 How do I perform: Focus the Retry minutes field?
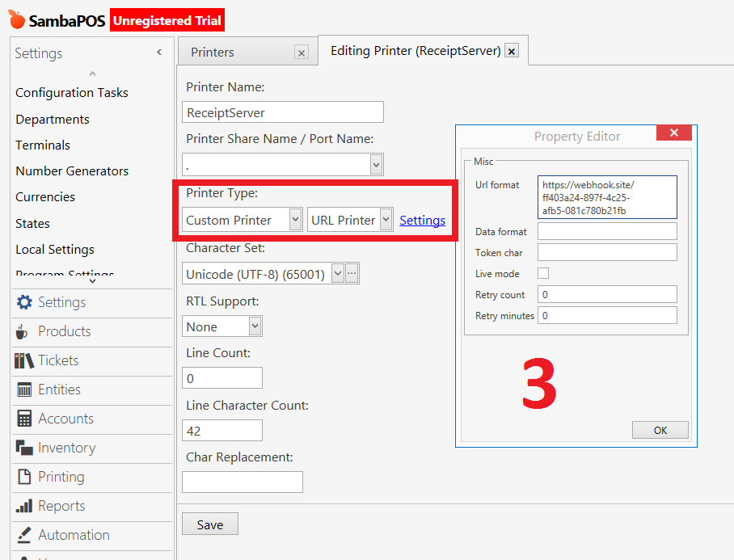click(x=607, y=315)
